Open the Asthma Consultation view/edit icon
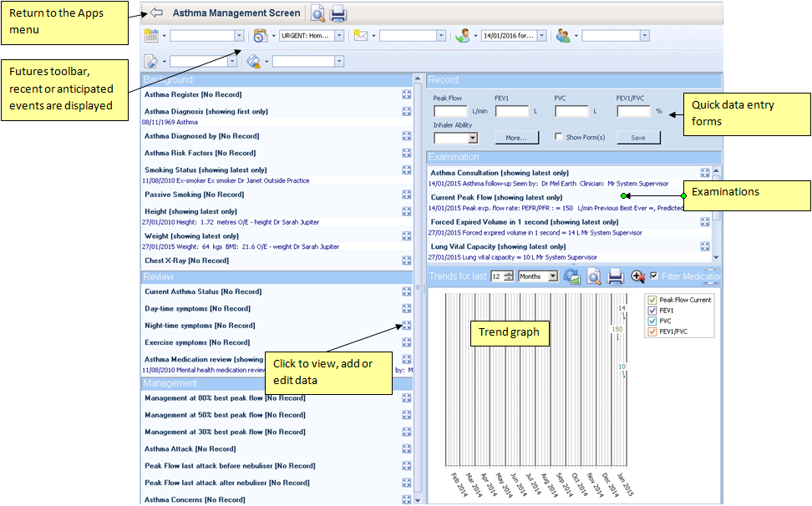Viewport: 812px width, 506px height. 705,173
